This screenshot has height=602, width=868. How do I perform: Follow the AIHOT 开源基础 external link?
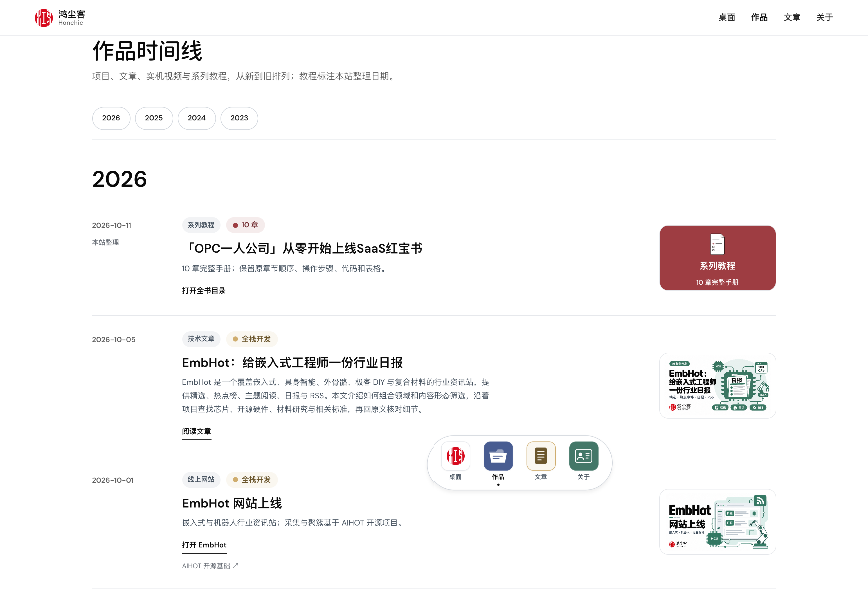210,566
